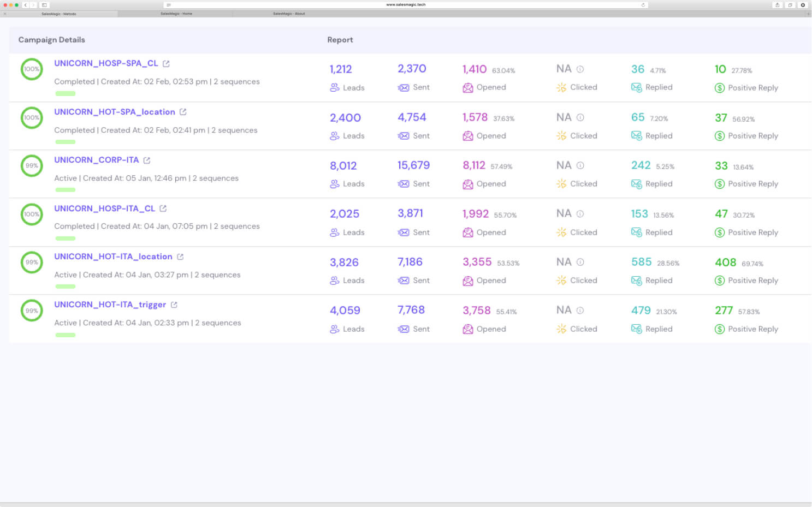This screenshot has height=507, width=812.
Task: Open the UNICORN_HOT-ITA_trigger campaign
Action: tap(110, 305)
